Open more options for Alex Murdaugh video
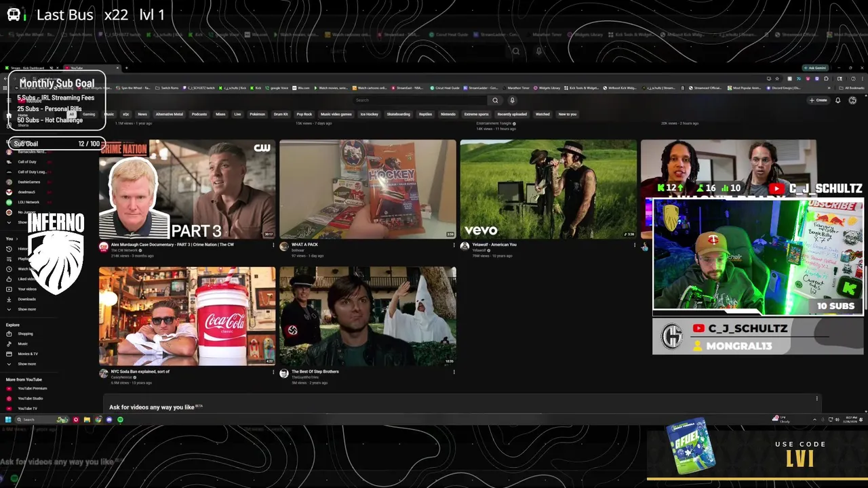This screenshot has height=488, width=868. 273,245
